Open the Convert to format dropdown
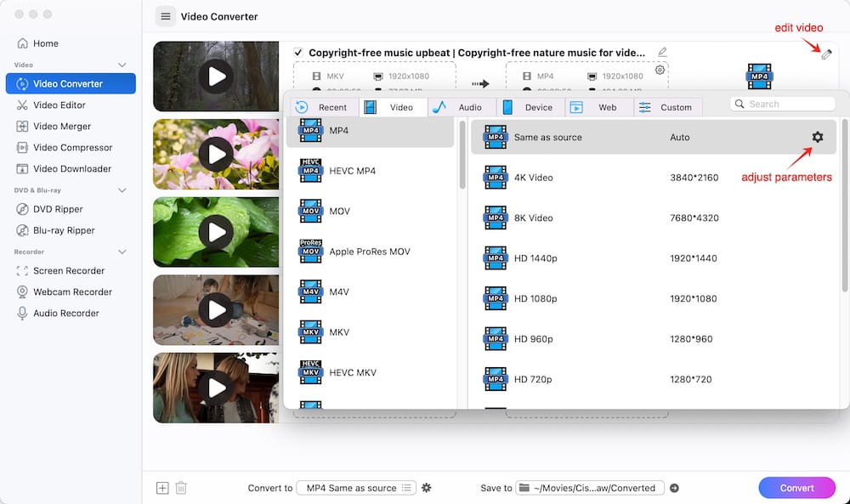This screenshot has width=850, height=504. point(357,488)
